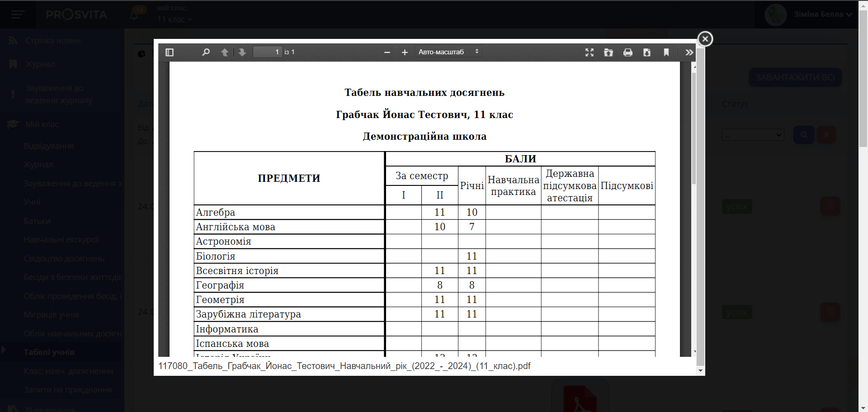Click the current view bookmark icon
This screenshot has width=868, height=412.
[x=666, y=52]
